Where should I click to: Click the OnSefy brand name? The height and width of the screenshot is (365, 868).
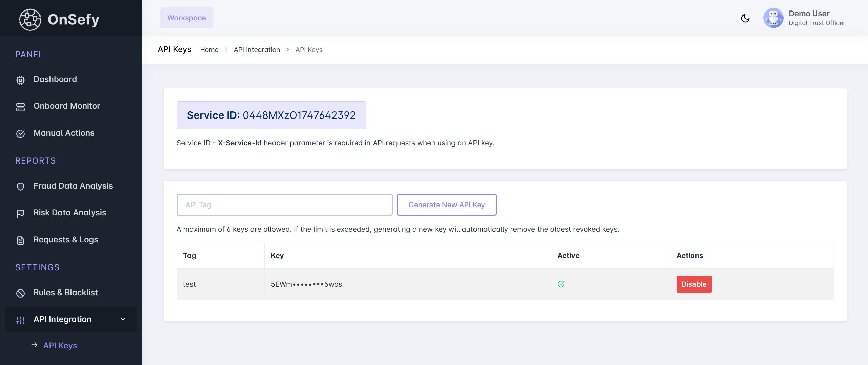74,19
